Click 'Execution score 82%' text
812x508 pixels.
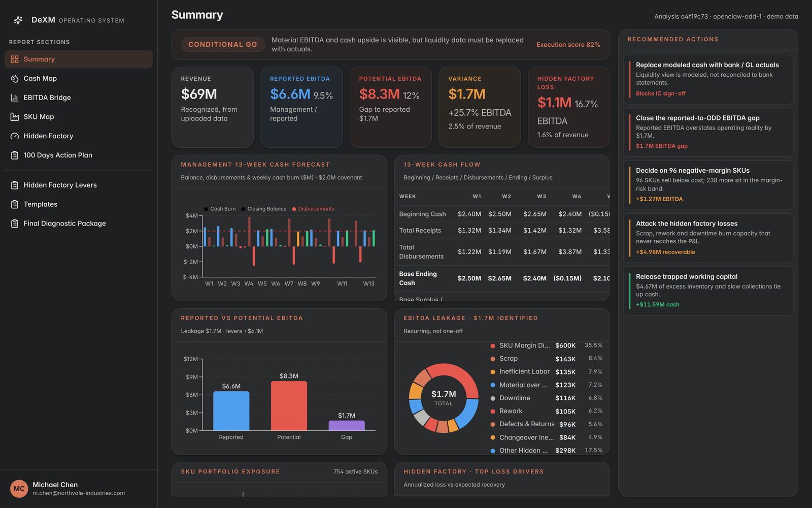pyautogui.click(x=568, y=45)
